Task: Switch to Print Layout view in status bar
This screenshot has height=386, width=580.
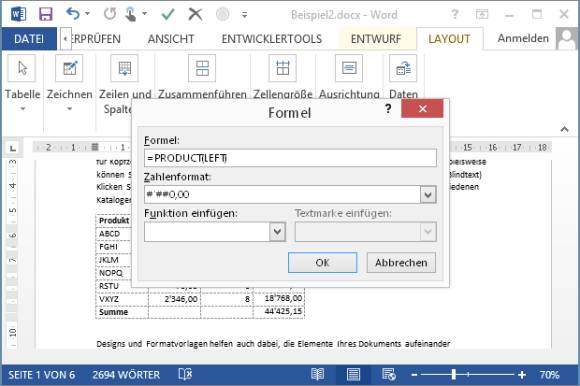Action: point(353,375)
